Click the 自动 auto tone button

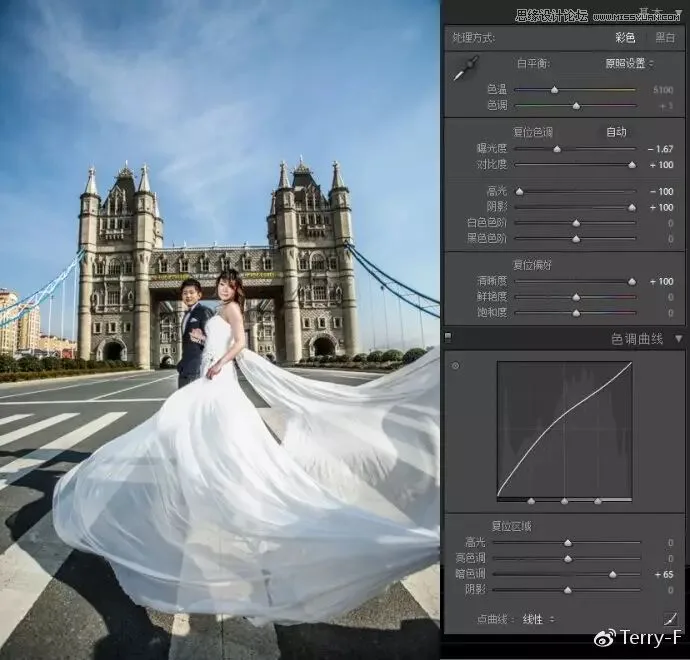pos(616,132)
